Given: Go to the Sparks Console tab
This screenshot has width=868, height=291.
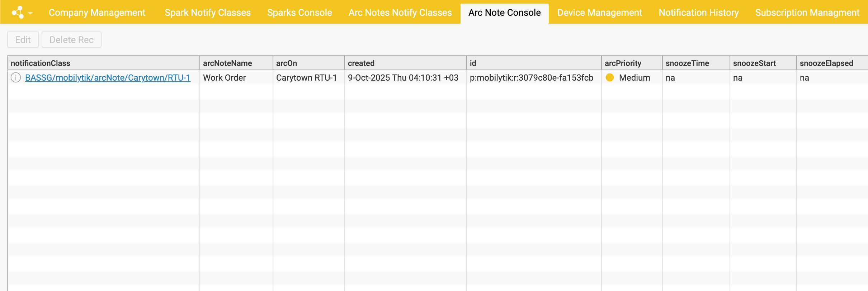Looking at the screenshot, I should [299, 13].
